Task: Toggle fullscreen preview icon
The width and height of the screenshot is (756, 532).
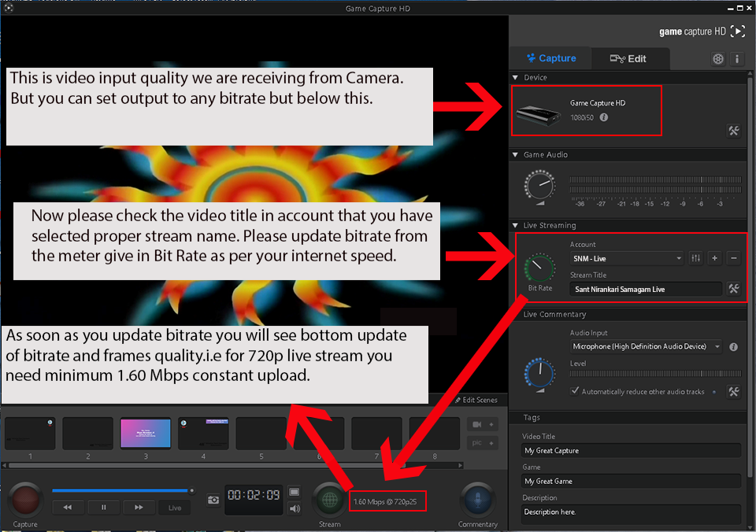Action: (x=294, y=492)
